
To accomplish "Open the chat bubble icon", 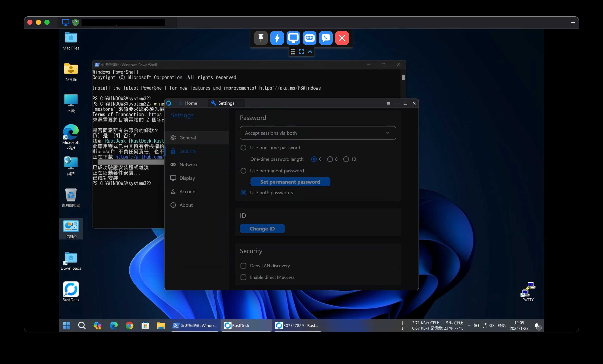I will point(326,38).
